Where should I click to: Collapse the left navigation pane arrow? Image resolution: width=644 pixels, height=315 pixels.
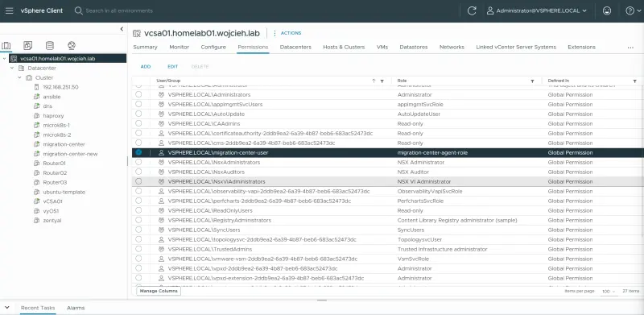point(122,29)
